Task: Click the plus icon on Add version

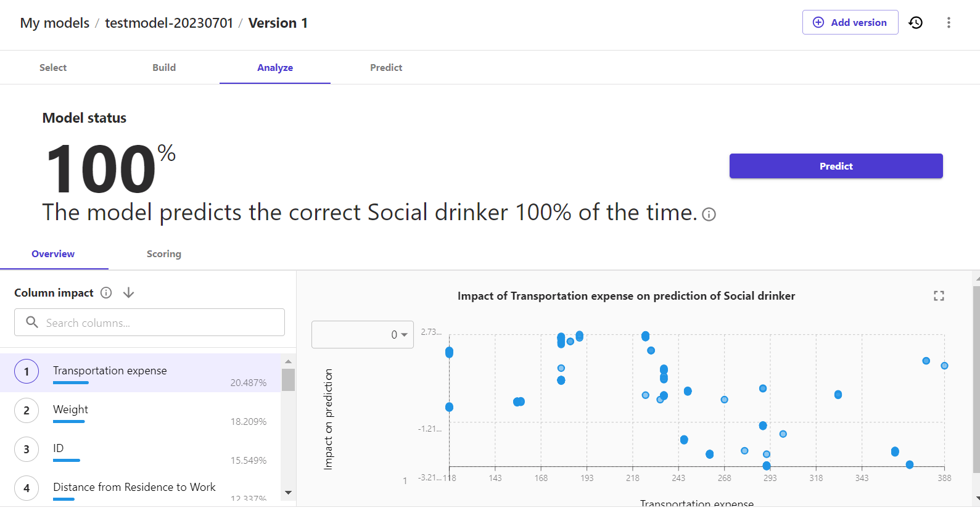Action: click(x=818, y=23)
